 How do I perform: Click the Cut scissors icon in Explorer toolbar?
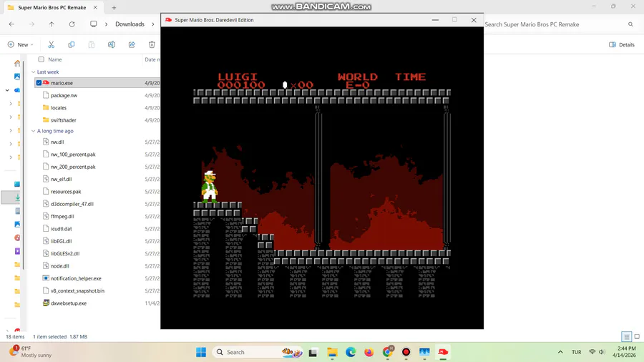point(52,44)
